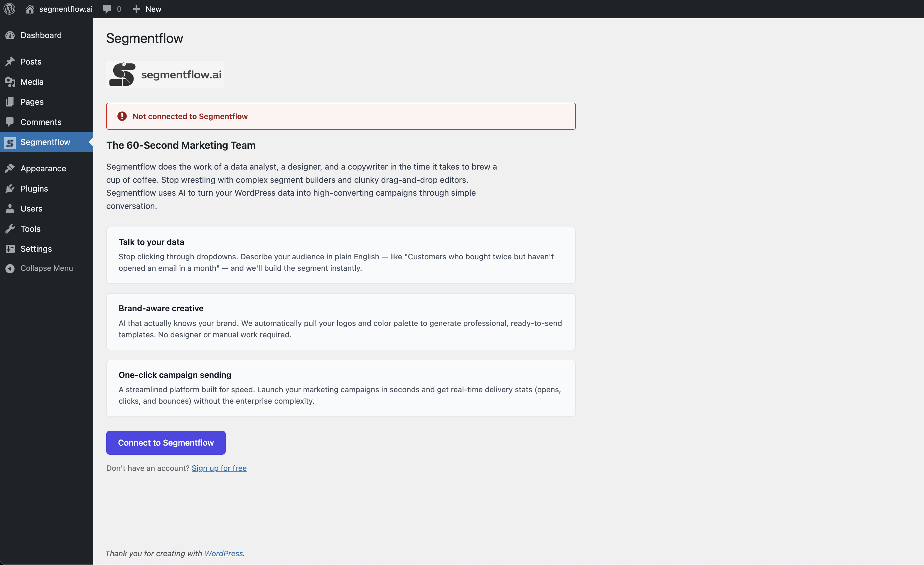Screen dimensions: 924x565
Task: Click the Posts pushpin icon
Action: point(10,61)
